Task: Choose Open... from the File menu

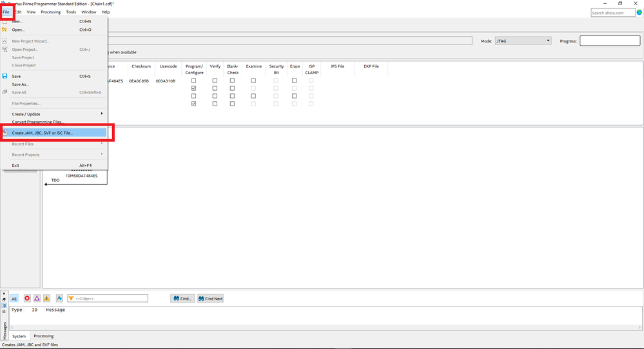Action: tap(54, 30)
